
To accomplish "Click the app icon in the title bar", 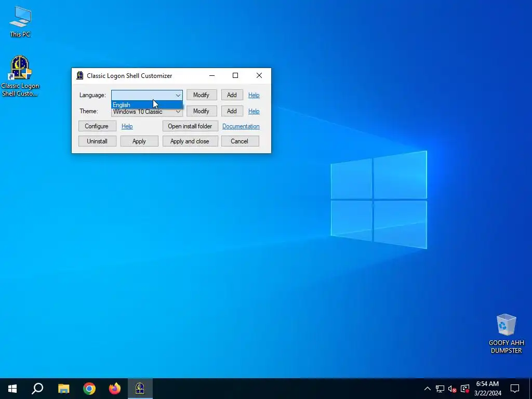I will pyautogui.click(x=79, y=75).
